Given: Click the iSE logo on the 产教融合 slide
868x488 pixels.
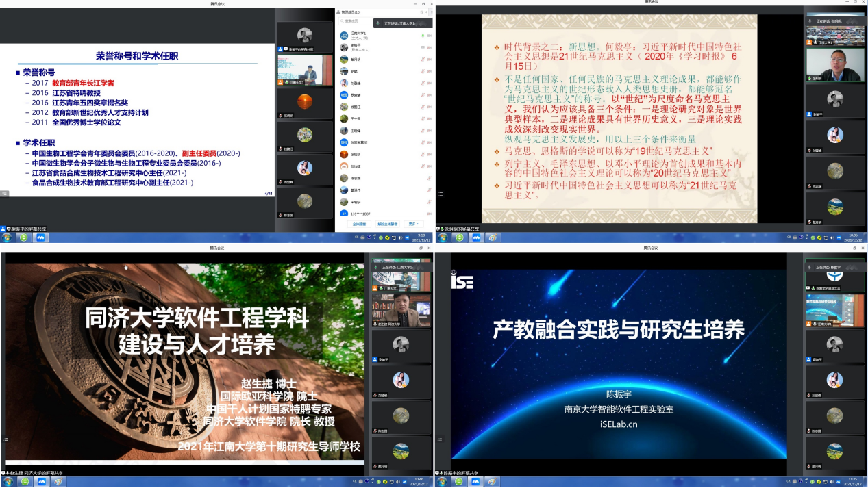Looking at the screenshot, I should point(462,281).
